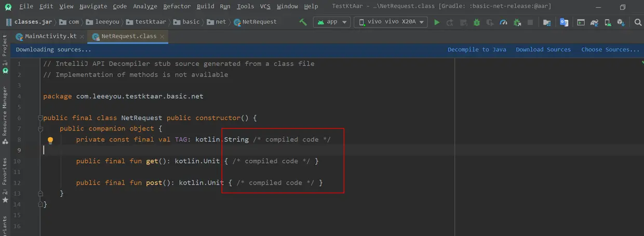Sync project with Gradle files icon
The width and height of the screenshot is (644, 236).
click(x=594, y=22)
